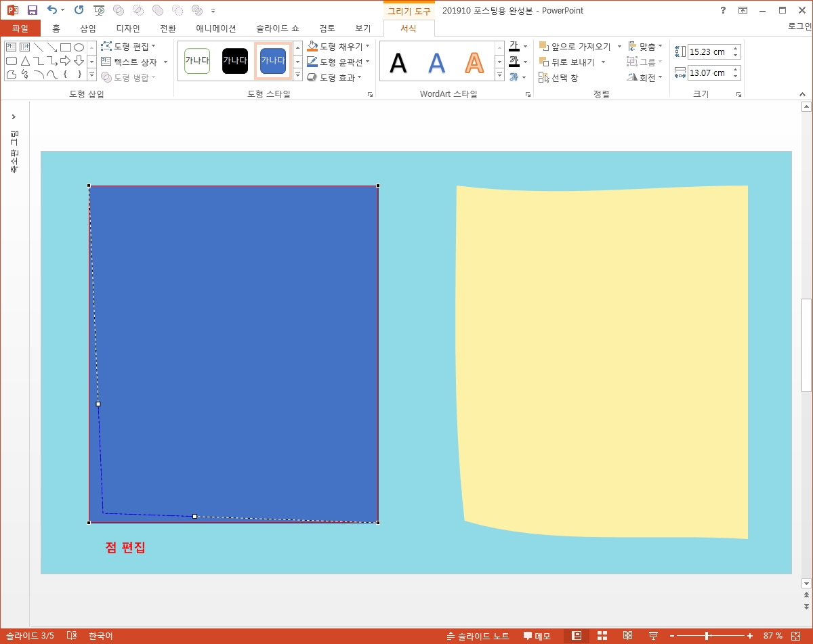Image resolution: width=813 pixels, height=644 pixels.
Task: Click 앞으로 가져오기 bring forward
Action: [x=575, y=47]
